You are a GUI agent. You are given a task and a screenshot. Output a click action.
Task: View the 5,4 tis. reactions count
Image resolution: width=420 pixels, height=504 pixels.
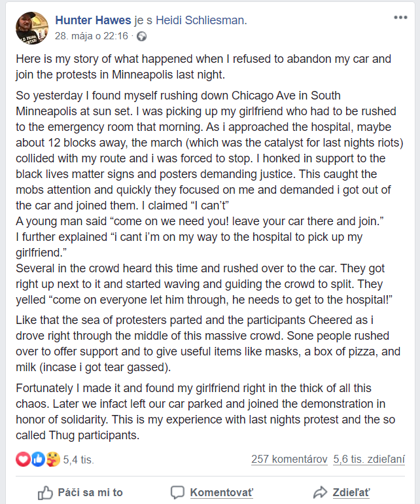tap(79, 459)
